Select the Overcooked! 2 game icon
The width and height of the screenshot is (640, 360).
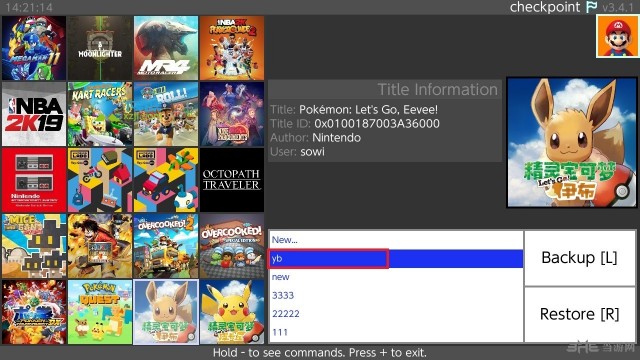coord(166,246)
